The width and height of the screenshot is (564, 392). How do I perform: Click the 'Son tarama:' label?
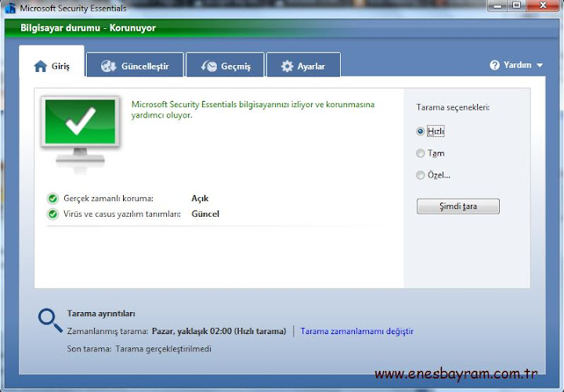(89, 349)
